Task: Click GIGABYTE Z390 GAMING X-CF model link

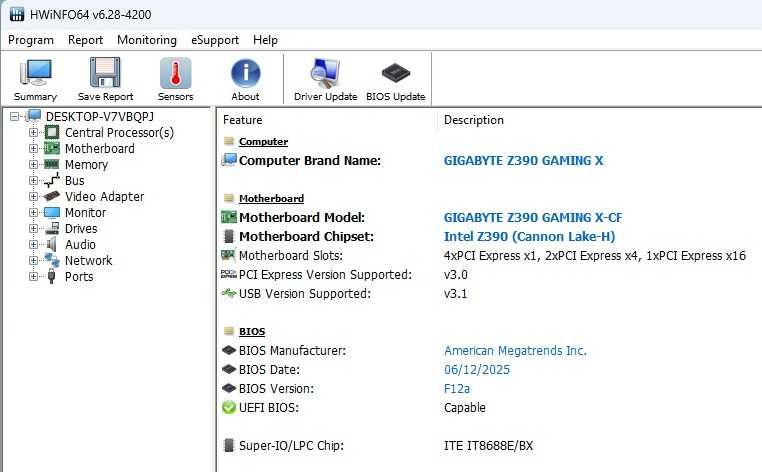Action: [x=533, y=217]
